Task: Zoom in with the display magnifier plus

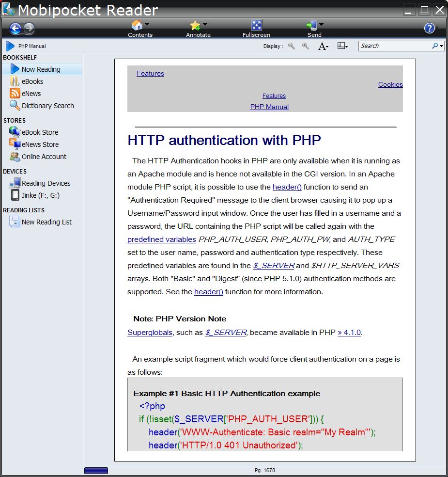Action: point(306,46)
